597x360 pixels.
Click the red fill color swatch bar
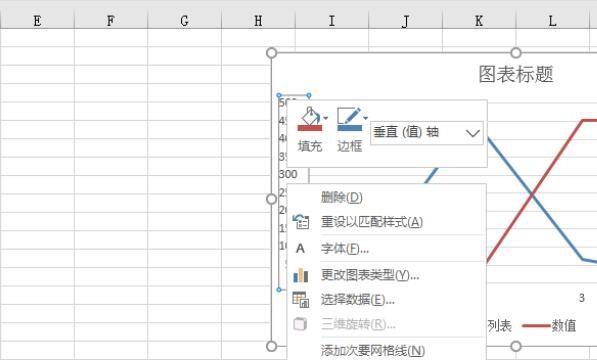[x=310, y=128]
